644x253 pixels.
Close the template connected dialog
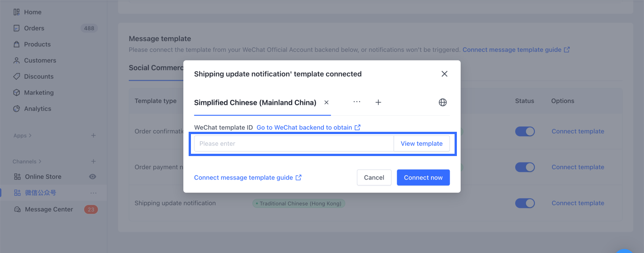444,74
